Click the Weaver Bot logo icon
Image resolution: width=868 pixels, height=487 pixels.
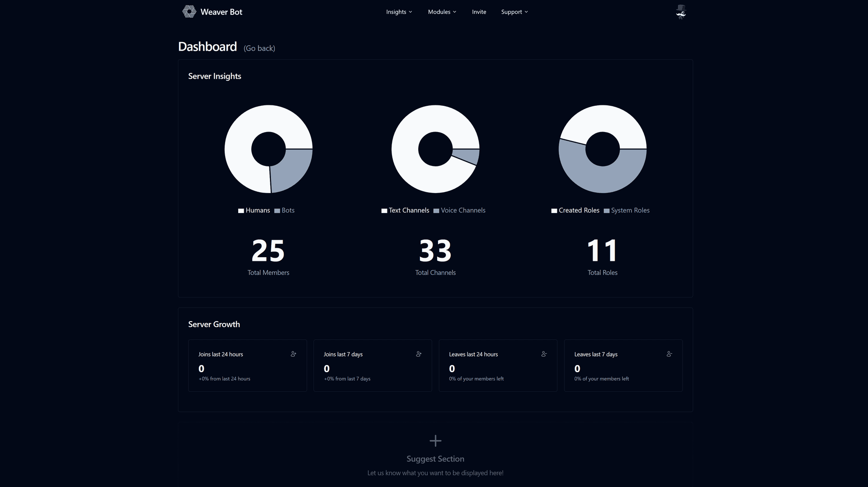click(x=189, y=11)
